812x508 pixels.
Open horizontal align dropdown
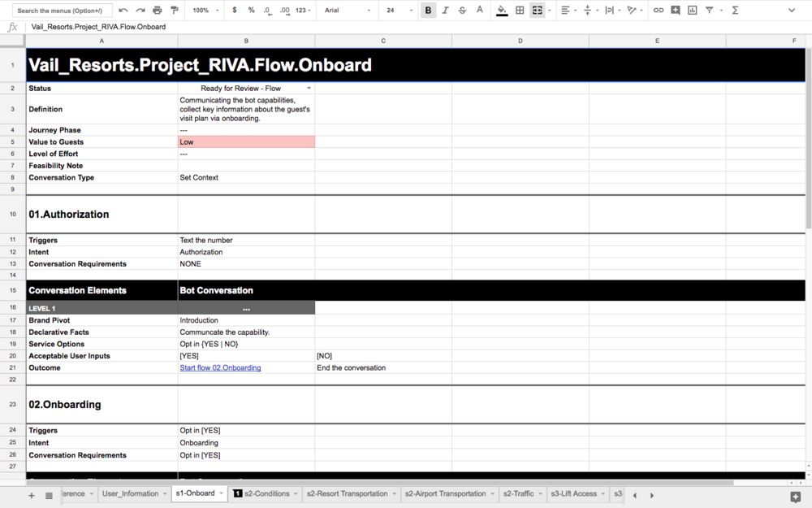click(568, 11)
